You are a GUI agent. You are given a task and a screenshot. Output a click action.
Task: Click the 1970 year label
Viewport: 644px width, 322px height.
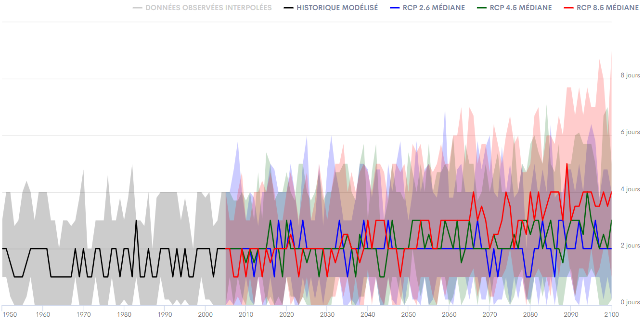pos(83,314)
